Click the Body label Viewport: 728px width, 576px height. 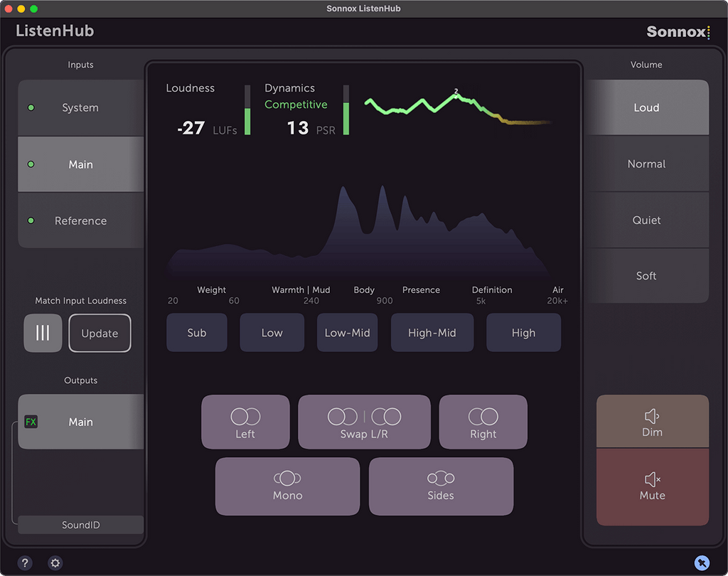coord(364,290)
